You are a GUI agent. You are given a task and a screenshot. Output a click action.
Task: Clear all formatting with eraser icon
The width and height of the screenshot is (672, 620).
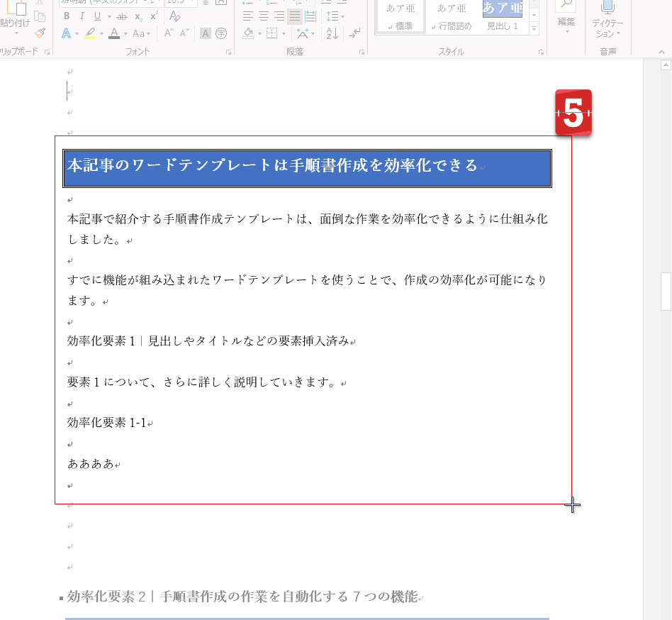(x=175, y=16)
